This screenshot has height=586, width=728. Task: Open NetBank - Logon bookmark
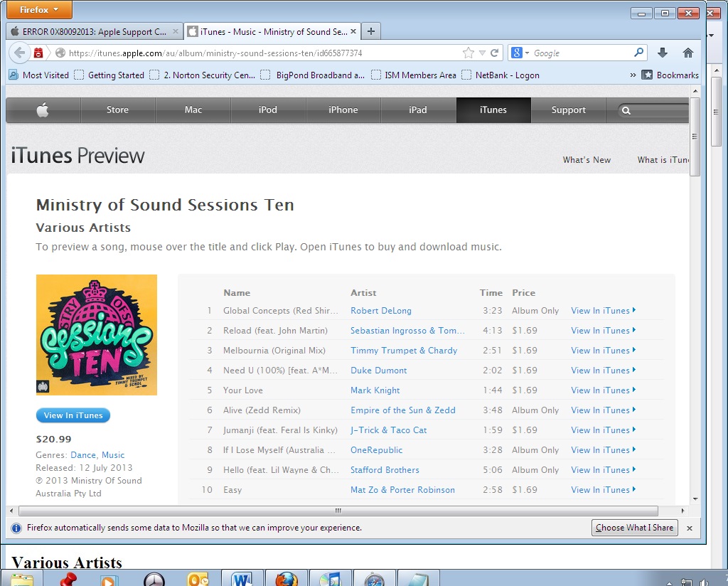tap(501, 75)
